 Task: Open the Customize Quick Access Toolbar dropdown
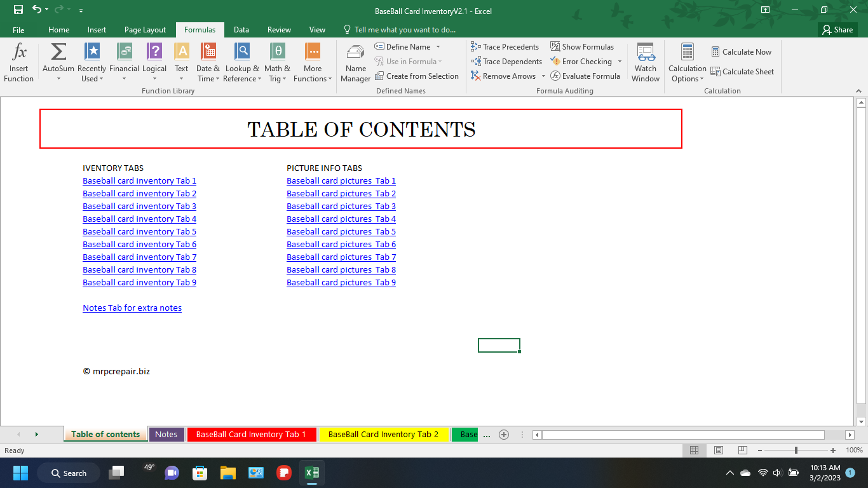81,11
